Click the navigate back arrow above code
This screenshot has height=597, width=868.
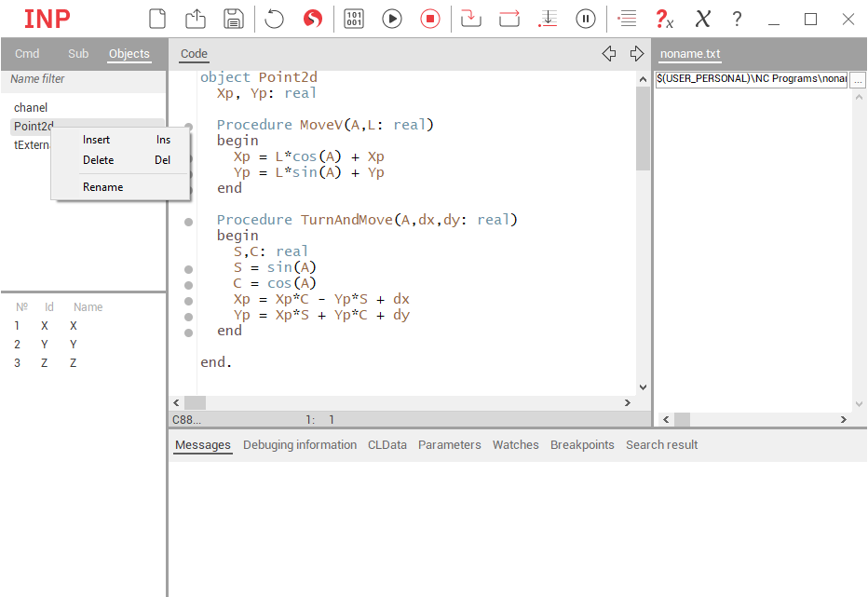[609, 54]
